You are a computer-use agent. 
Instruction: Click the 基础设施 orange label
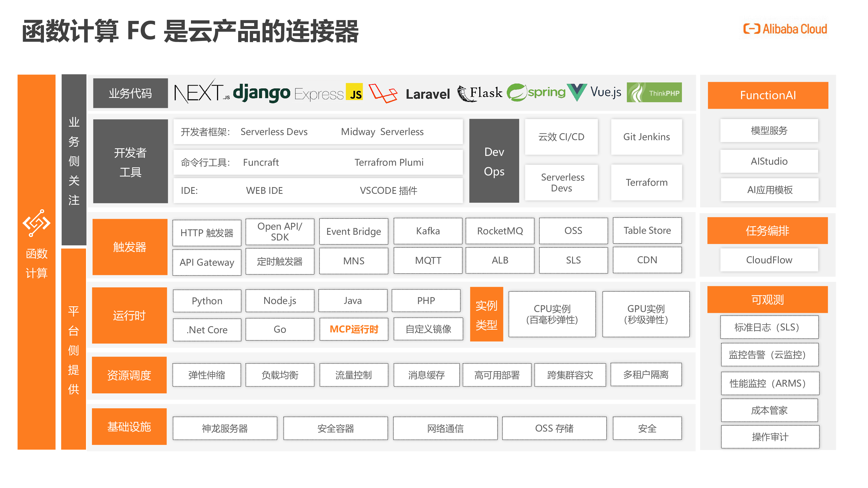coord(129,427)
